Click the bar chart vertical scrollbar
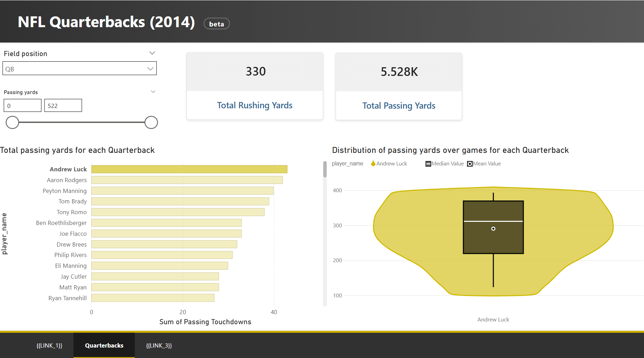 325,170
